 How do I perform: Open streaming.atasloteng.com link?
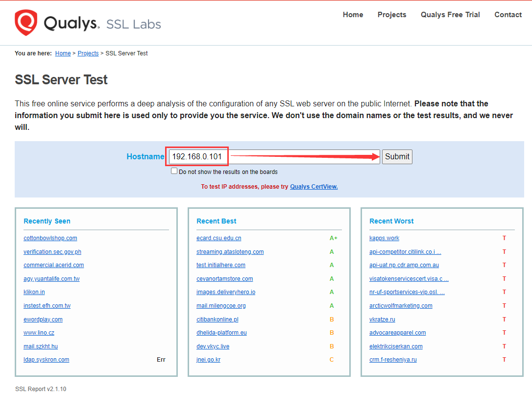point(230,252)
